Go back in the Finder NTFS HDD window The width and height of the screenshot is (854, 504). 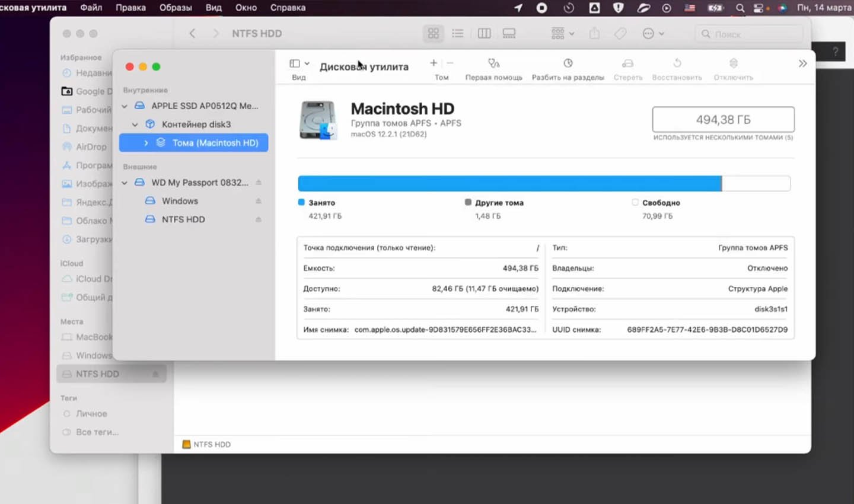tap(192, 34)
